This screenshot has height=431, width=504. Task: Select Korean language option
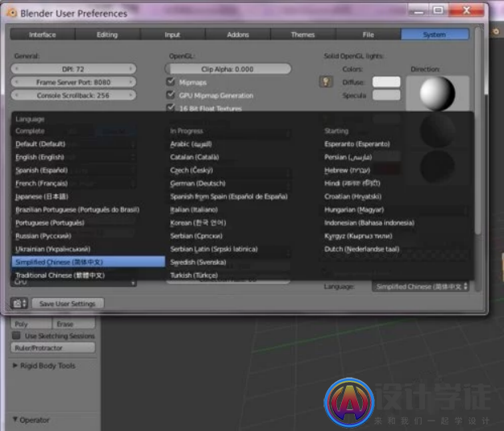tap(243, 223)
